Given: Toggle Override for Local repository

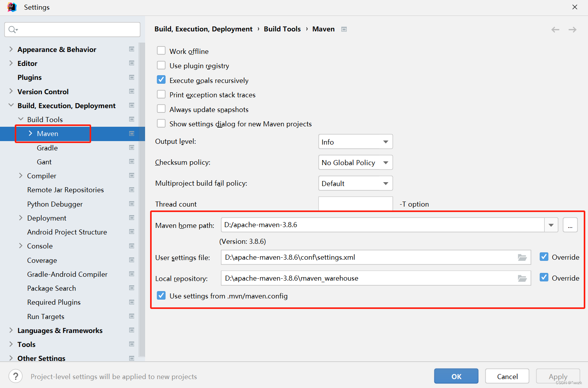Looking at the screenshot, I should point(544,278).
